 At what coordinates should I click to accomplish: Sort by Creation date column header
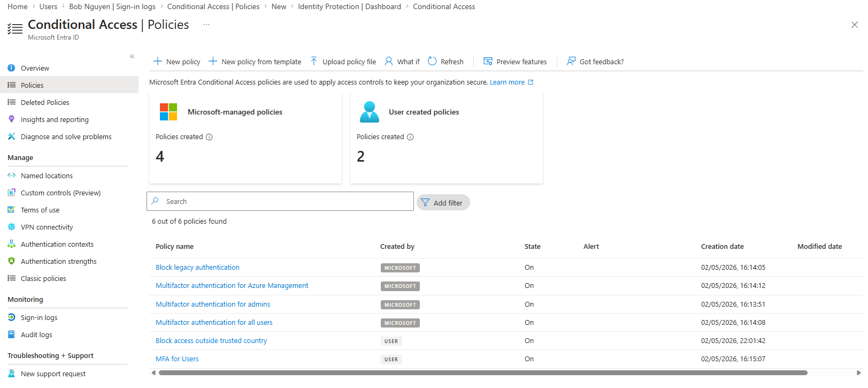pyautogui.click(x=722, y=246)
